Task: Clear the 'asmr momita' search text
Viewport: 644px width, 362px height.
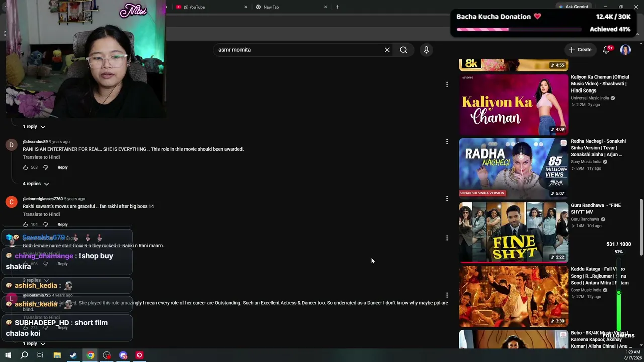Action: [x=387, y=50]
